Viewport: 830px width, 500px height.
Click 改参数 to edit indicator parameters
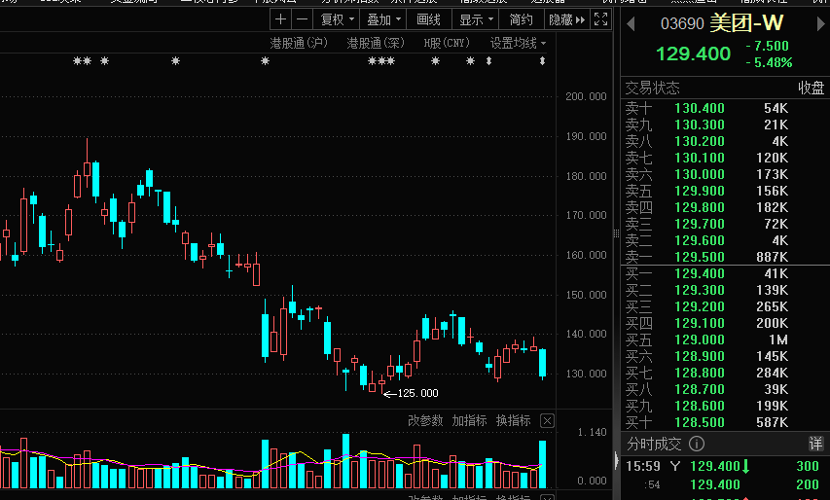pos(425,420)
